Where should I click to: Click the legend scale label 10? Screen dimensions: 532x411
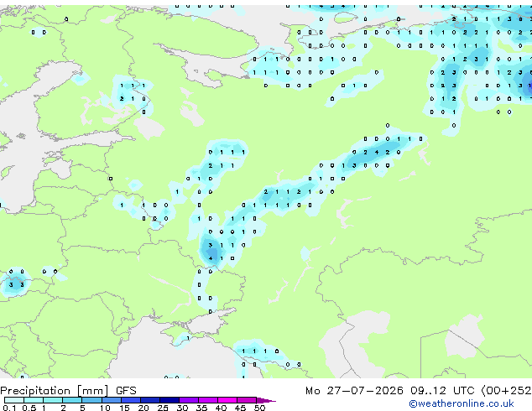(x=105, y=408)
